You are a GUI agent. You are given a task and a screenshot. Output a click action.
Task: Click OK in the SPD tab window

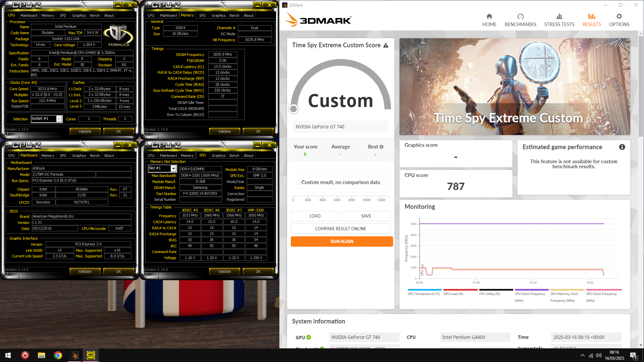[258, 271]
